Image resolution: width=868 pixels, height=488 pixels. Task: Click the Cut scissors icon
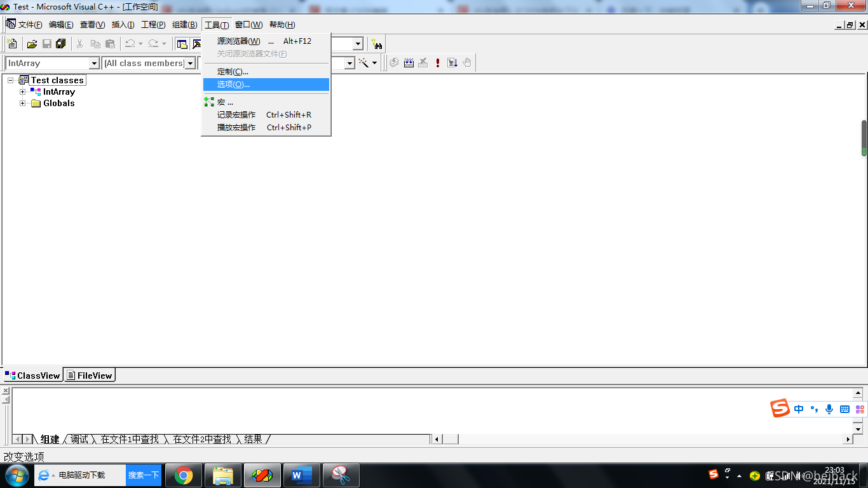[x=80, y=44]
